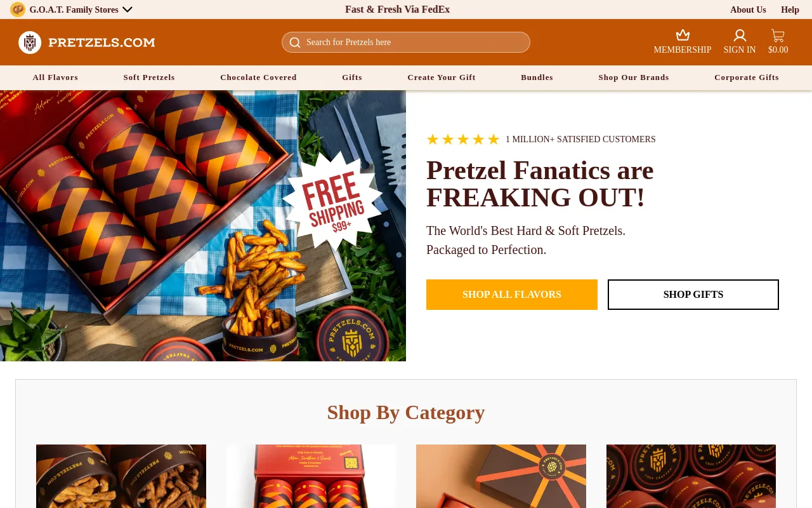Viewport: 812px width, 508px height.
Task: Click the Pretzels.com logo
Action: point(87,43)
